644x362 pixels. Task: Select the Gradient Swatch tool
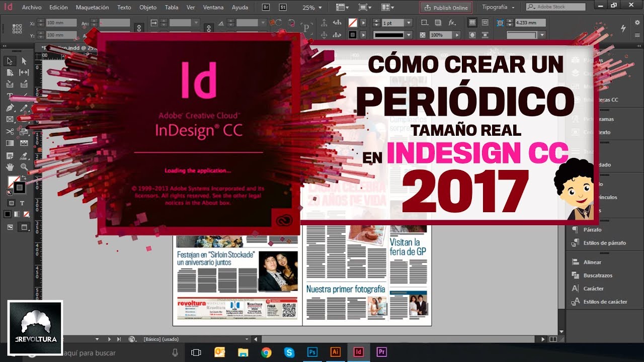pos(10,143)
